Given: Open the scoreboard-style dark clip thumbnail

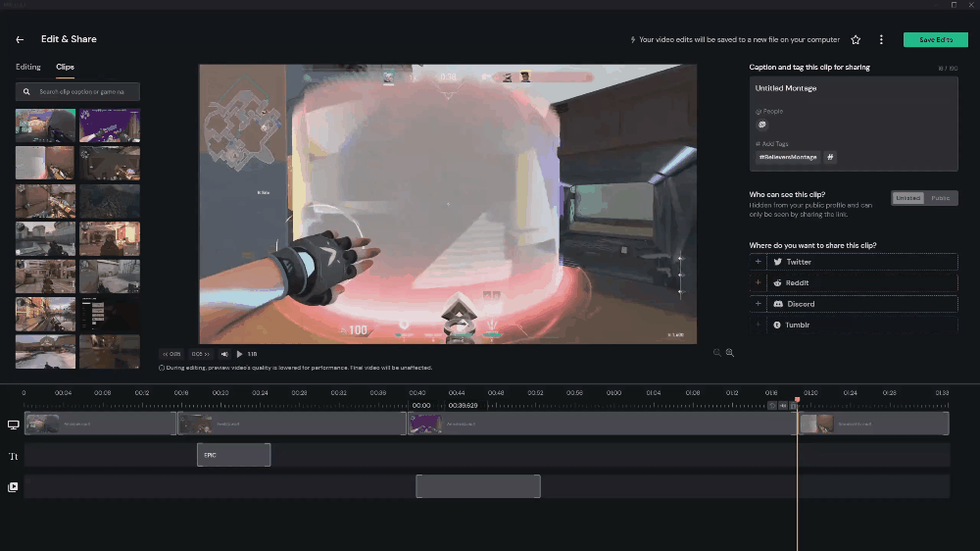Looking at the screenshot, I should click(110, 314).
